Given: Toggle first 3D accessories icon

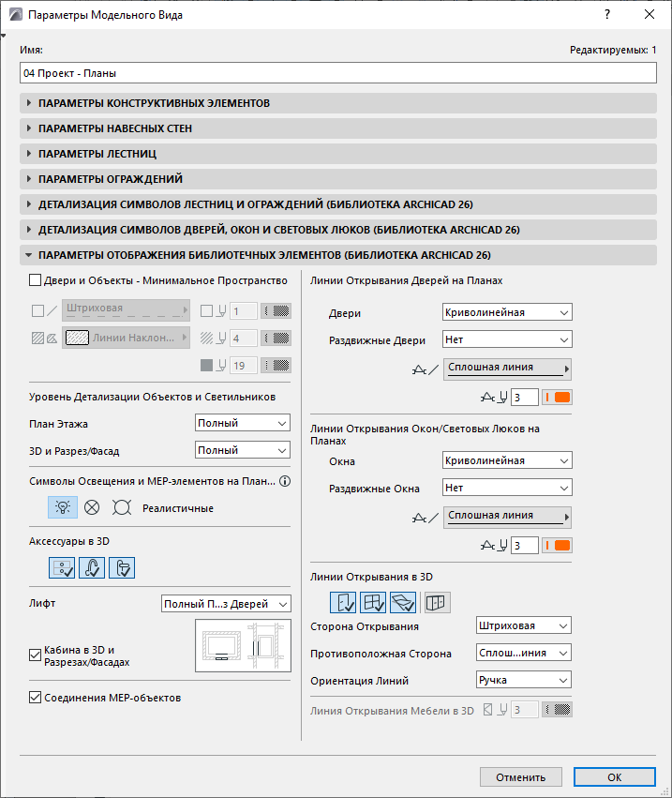Looking at the screenshot, I should 62,567.
